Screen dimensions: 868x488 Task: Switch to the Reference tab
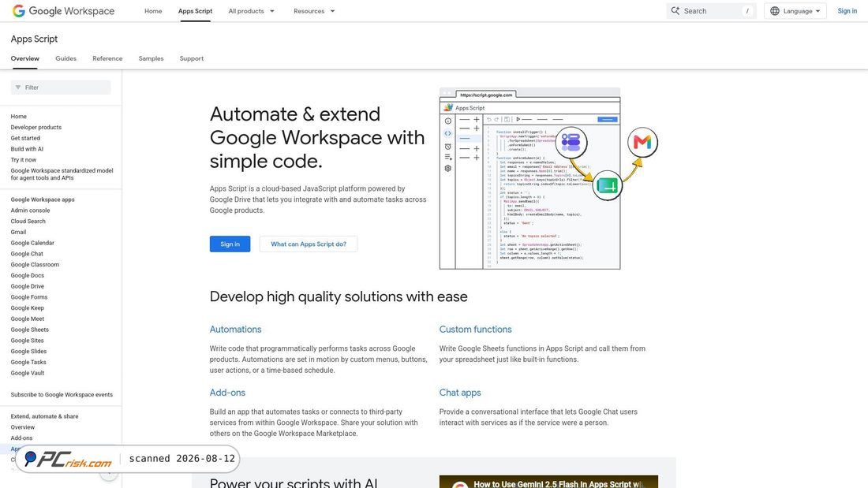(107, 58)
